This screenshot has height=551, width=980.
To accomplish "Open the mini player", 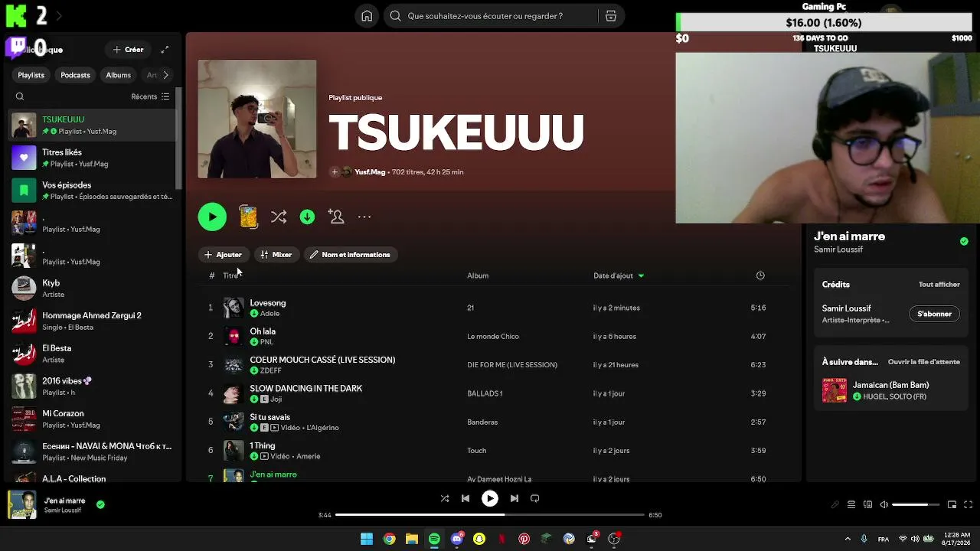I will tap(952, 505).
